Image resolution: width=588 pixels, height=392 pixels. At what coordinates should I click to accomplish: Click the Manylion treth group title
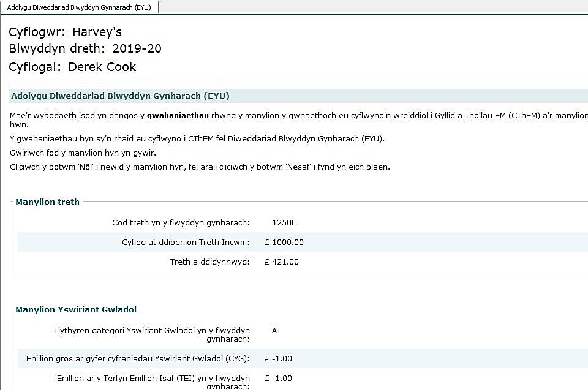tap(47, 202)
